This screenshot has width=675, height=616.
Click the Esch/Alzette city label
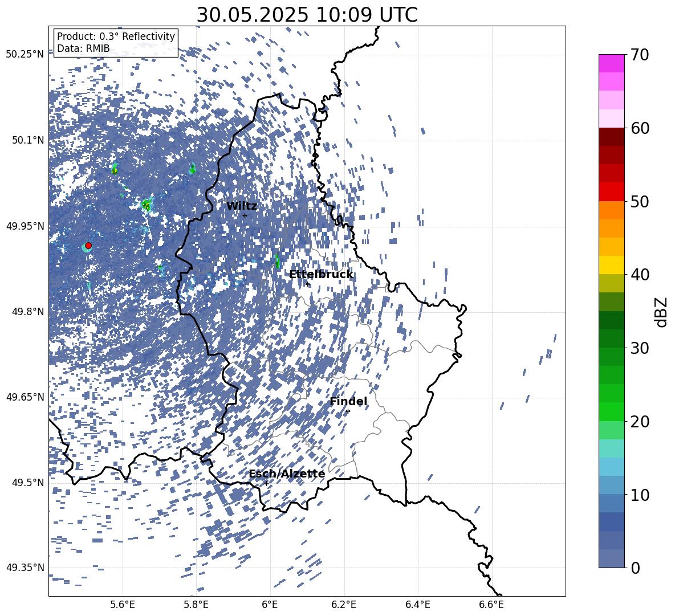[287, 474]
